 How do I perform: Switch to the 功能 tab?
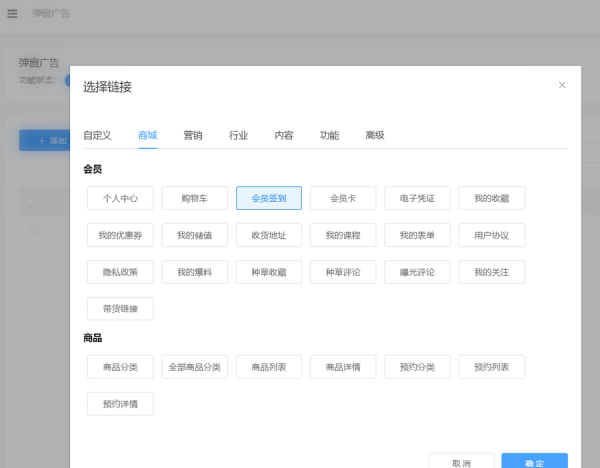[329, 135]
